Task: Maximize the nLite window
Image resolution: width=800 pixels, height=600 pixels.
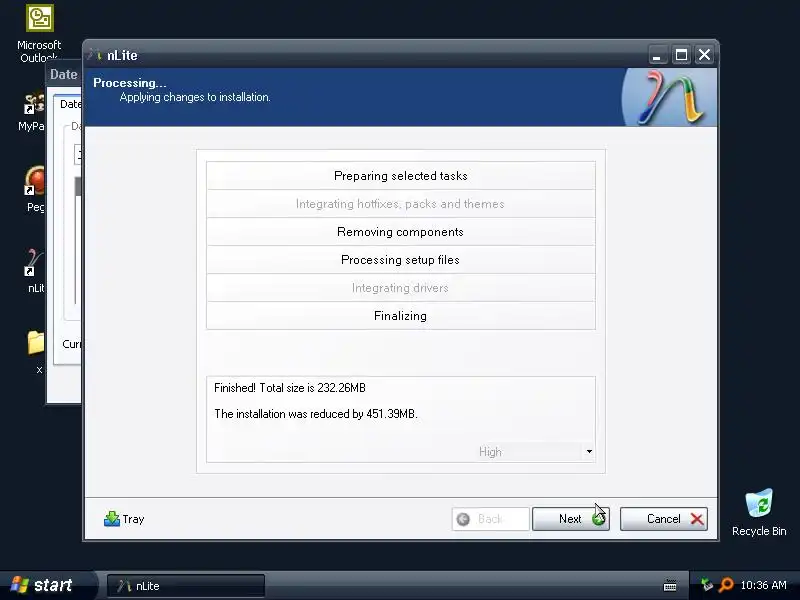Action: click(x=681, y=55)
